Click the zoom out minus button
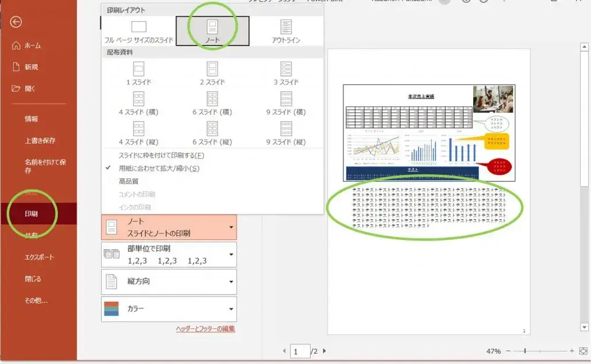 508,351
